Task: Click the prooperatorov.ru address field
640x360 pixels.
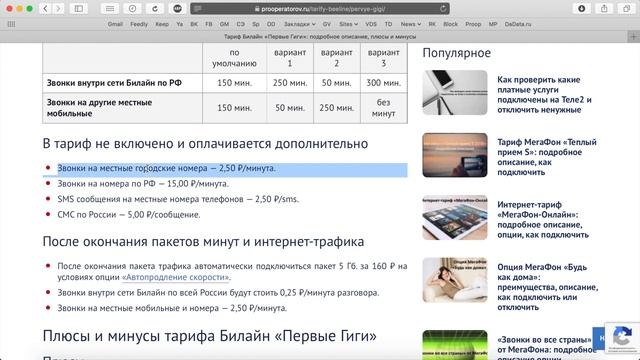Action: click(320, 9)
